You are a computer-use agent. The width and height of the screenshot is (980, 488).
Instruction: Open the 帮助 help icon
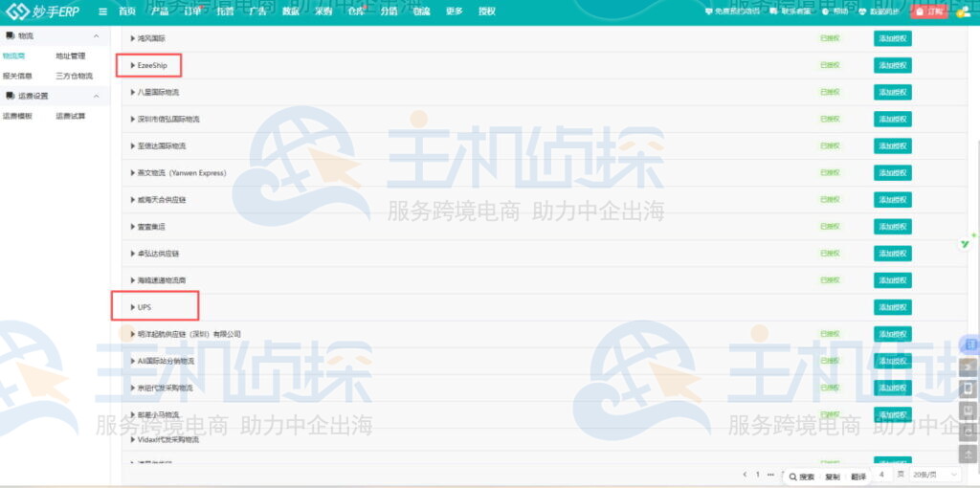point(825,11)
